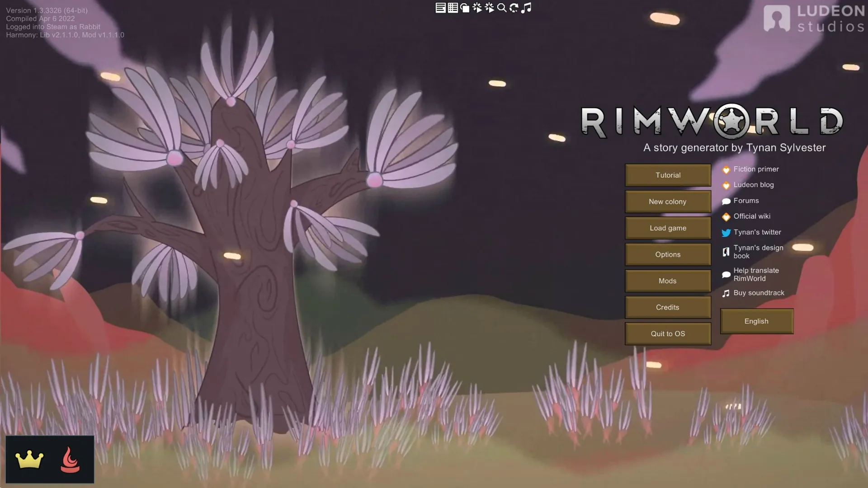Click the Ludeon Studios logo

(x=814, y=19)
